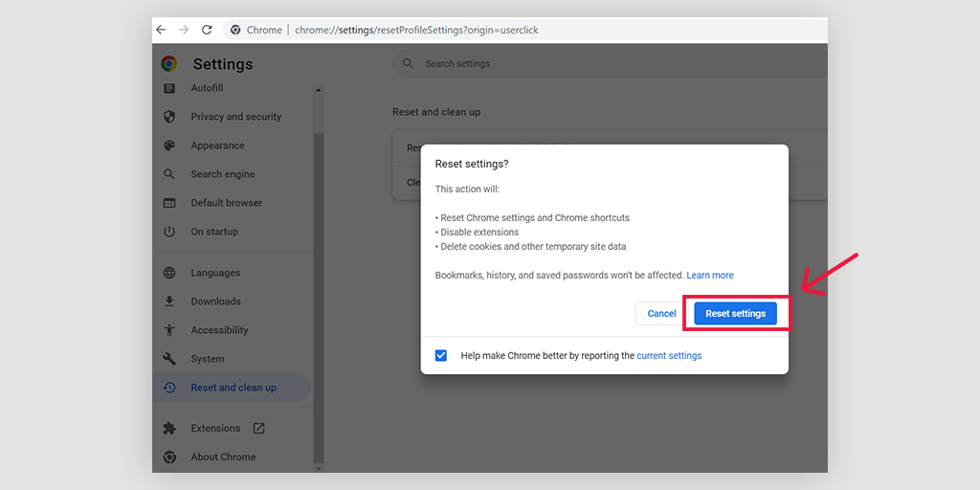Cancel the reset settings dialog
This screenshot has height=490, width=980.
click(x=661, y=314)
